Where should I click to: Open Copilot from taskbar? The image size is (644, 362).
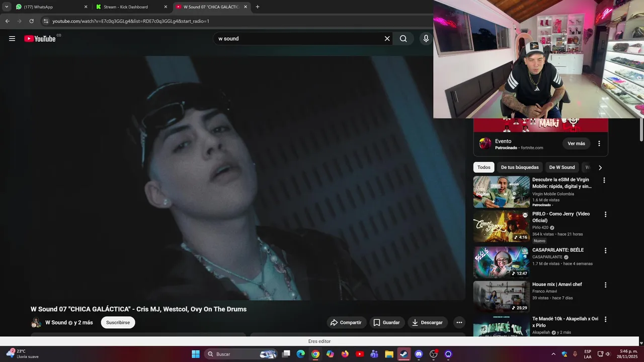coord(330,354)
